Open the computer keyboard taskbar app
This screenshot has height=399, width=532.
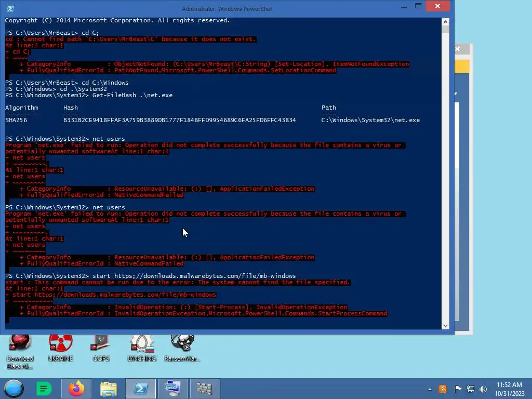point(172,389)
